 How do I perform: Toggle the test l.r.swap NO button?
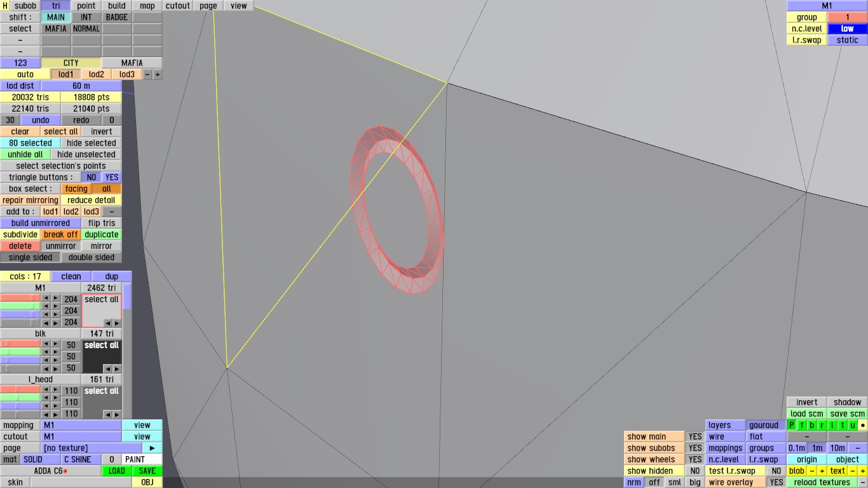pyautogui.click(x=776, y=471)
